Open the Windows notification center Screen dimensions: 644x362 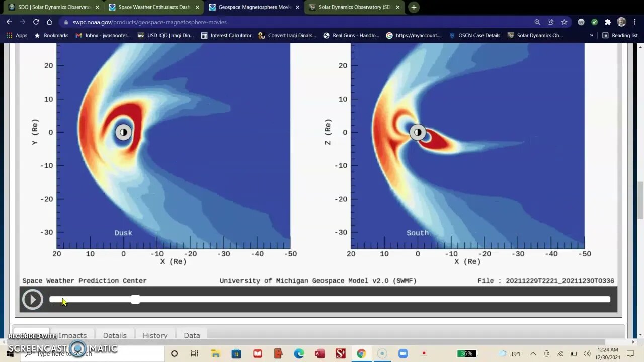630,354
